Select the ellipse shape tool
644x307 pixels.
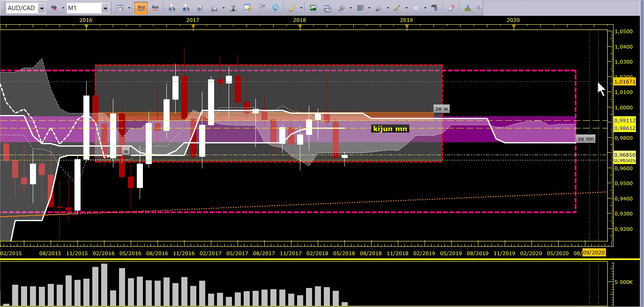[x=416, y=8]
